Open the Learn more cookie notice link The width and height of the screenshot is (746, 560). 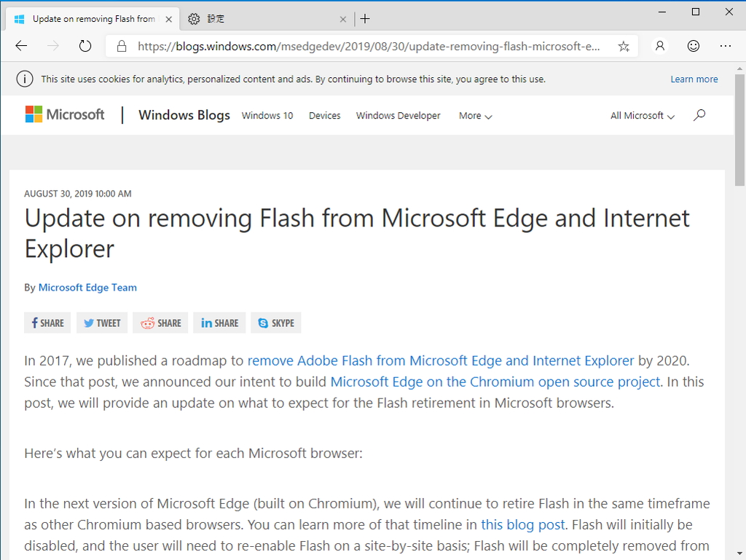coord(694,79)
